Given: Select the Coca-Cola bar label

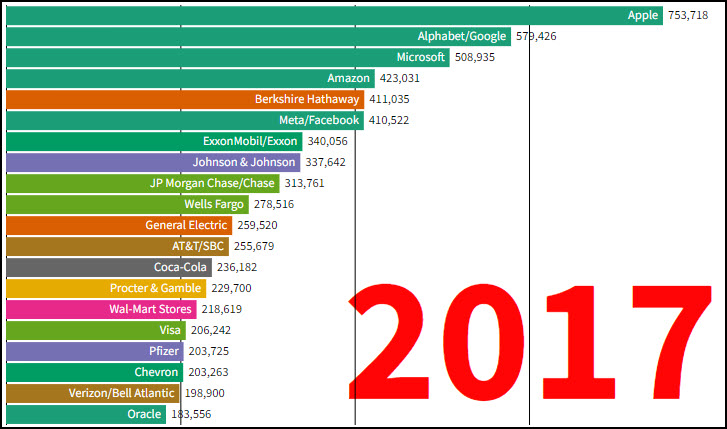Looking at the screenshot, I should click(180, 267).
